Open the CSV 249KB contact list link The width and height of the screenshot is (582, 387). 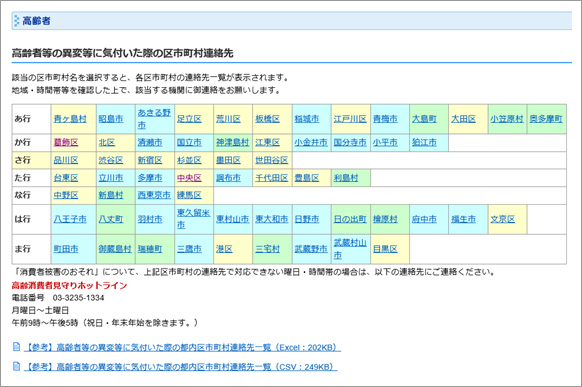181,367
